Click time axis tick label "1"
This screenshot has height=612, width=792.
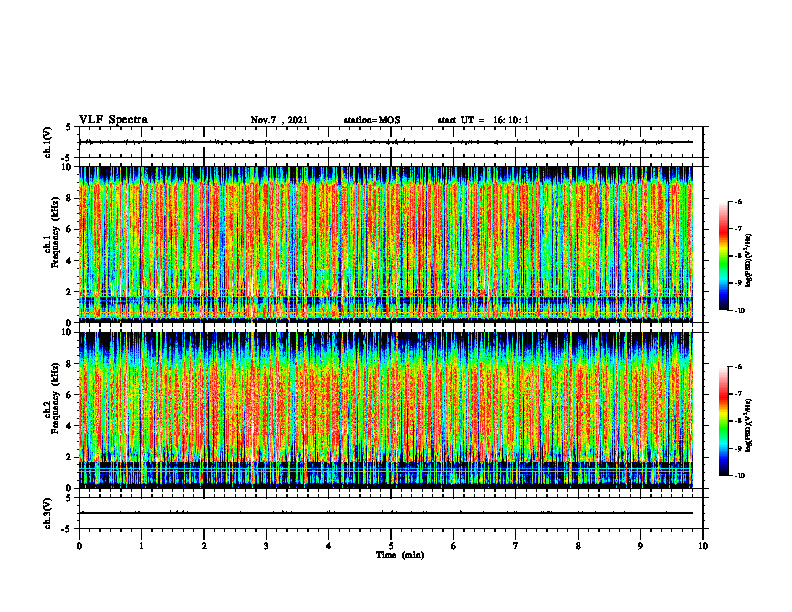point(141,546)
